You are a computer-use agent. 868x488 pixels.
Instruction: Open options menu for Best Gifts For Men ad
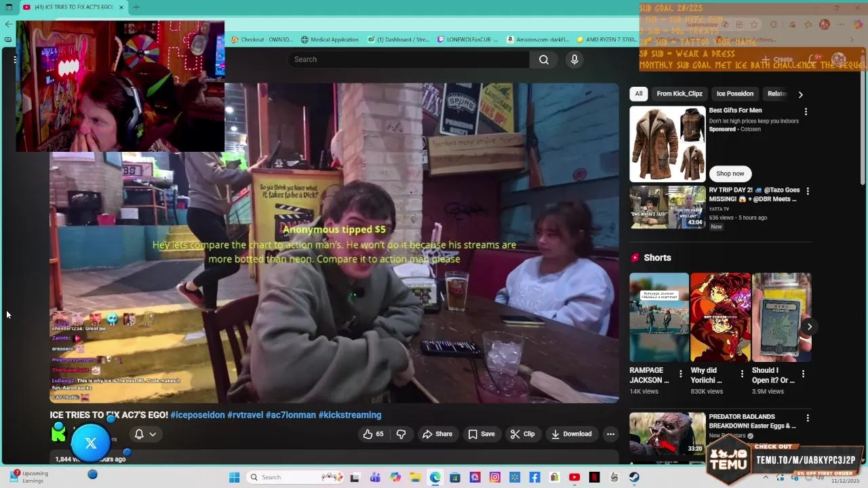click(806, 111)
